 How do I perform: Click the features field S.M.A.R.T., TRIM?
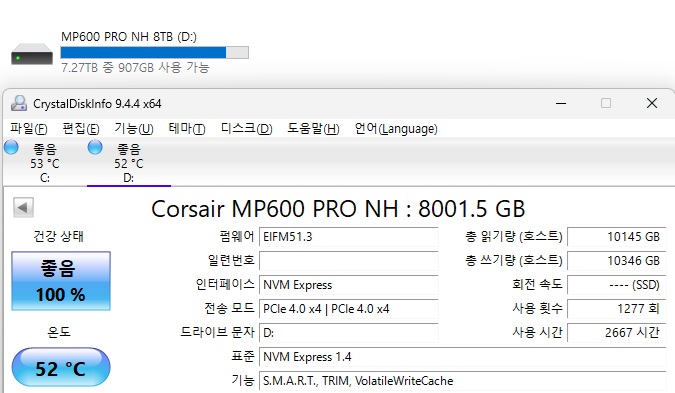(463, 381)
